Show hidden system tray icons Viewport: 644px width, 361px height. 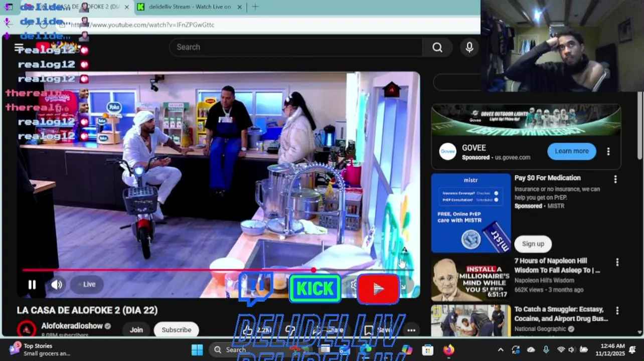[x=501, y=350]
